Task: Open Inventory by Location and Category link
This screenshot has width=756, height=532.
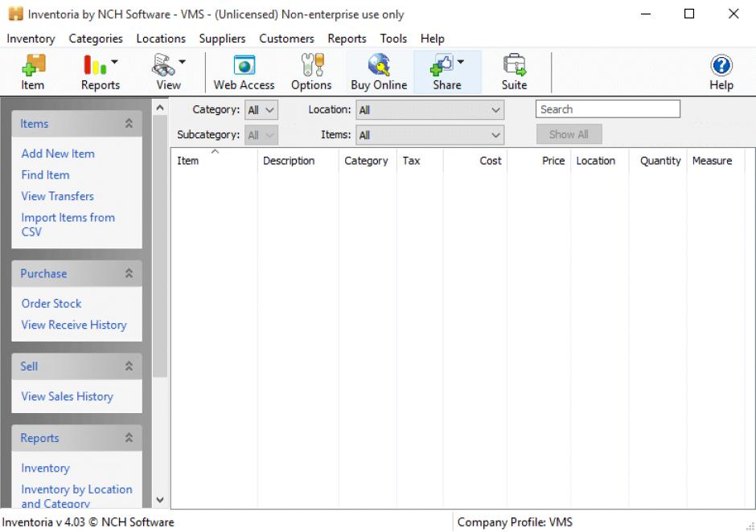Action: pyautogui.click(x=76, y=495)
